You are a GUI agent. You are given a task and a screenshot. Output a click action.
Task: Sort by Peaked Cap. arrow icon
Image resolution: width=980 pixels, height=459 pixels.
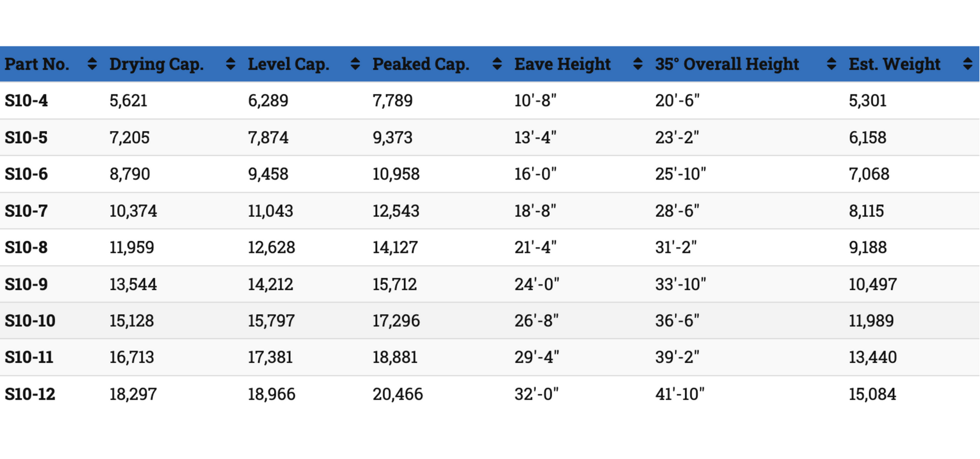(x=497, y=64)
